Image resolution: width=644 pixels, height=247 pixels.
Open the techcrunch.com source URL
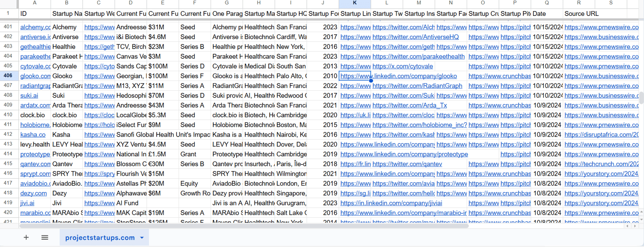[x=601, y=164]
